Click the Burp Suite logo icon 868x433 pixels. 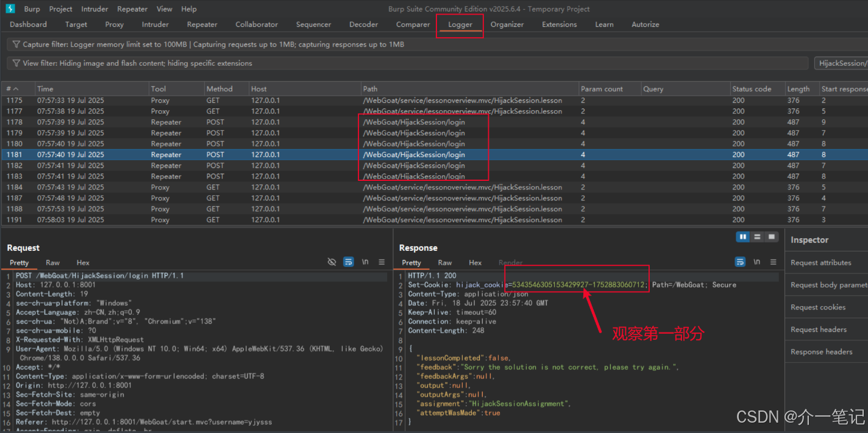click(10, 9)
